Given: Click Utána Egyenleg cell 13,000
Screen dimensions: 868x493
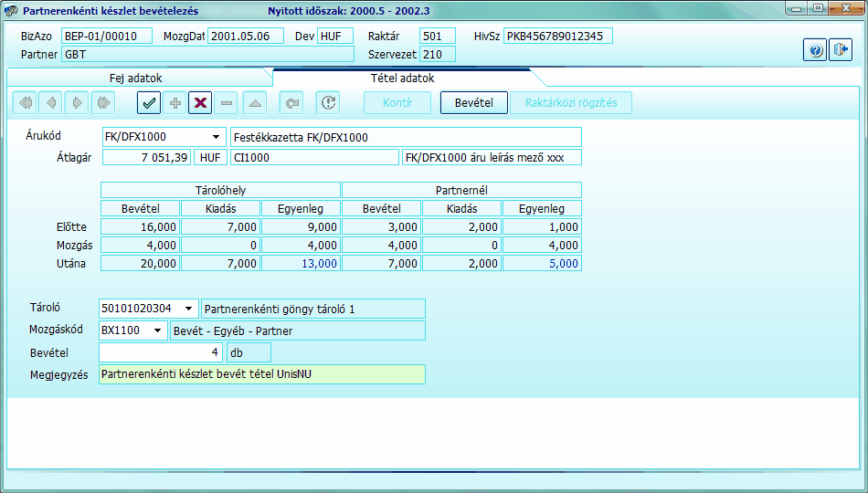Looking at the screenshot, I should coord(301,263).
